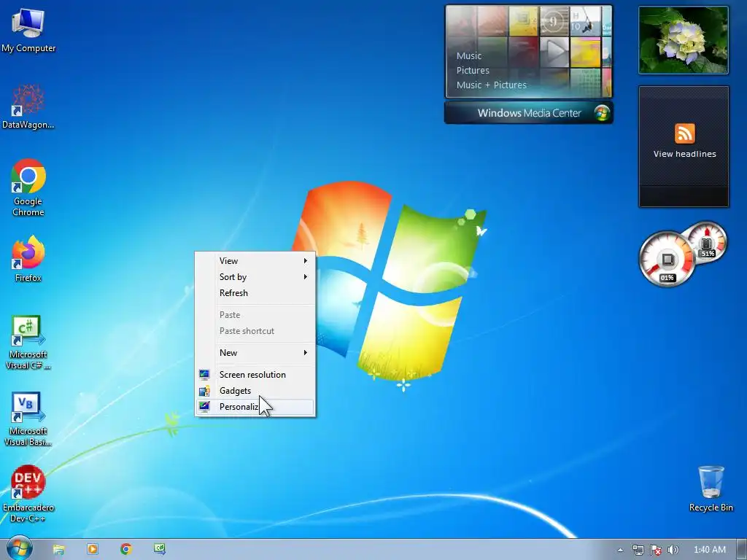Viewport: 747px width, 560px height.
Task: Open the Windows Start orb
Action: point(19,548)
